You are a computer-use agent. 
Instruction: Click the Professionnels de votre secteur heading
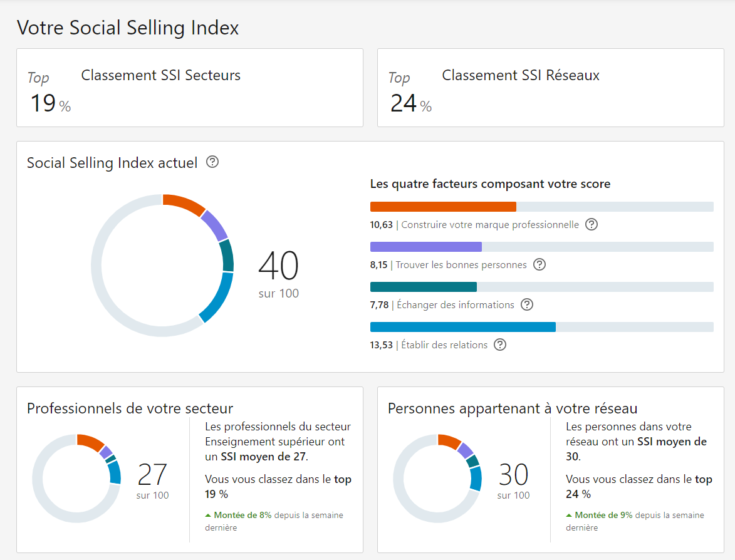click(x=130, y=408)
